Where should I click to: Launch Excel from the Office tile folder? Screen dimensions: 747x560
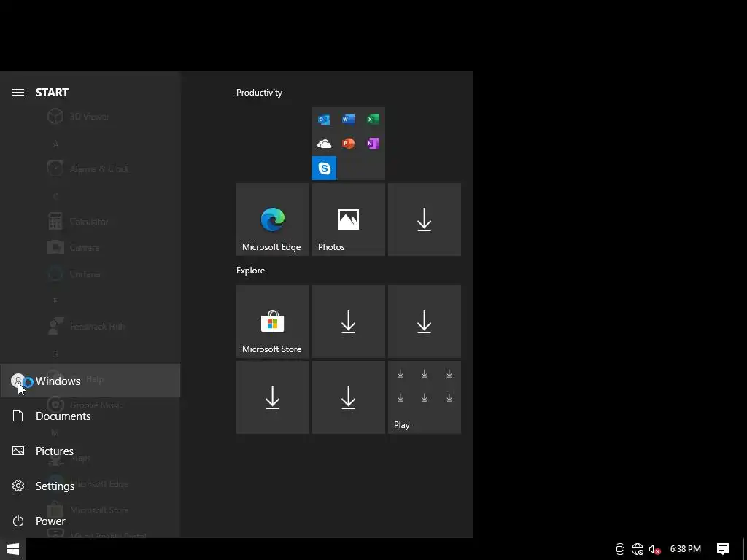[373, 119]
